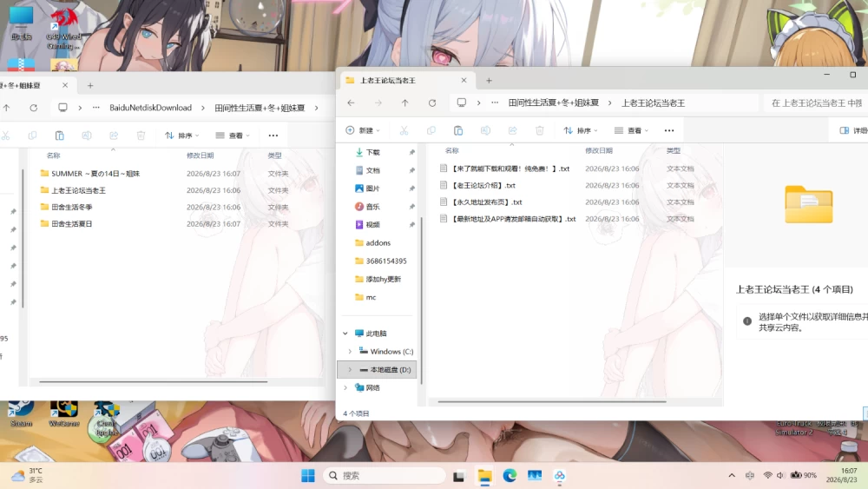Open Task View from the taskbar
This screenshot has width=868, height=489.
(459, 475)
